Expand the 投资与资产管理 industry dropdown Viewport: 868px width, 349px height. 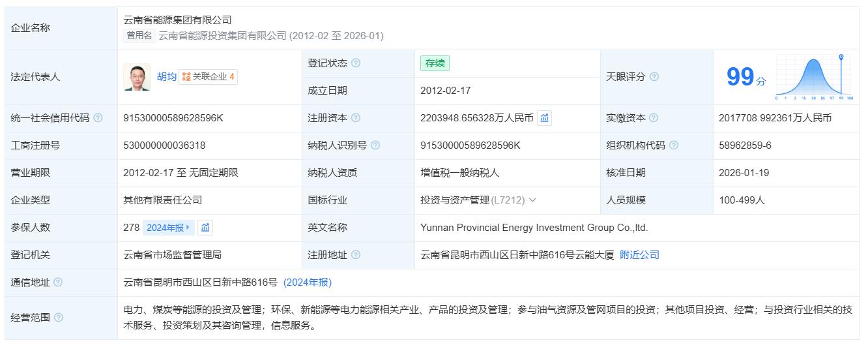click(x=532, y=200)
